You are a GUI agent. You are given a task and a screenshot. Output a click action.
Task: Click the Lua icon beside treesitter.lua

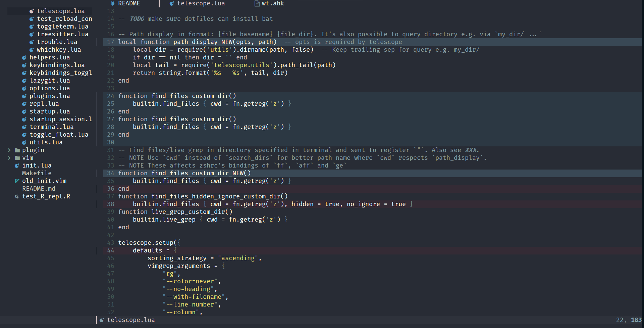click(x=32, y=34)
